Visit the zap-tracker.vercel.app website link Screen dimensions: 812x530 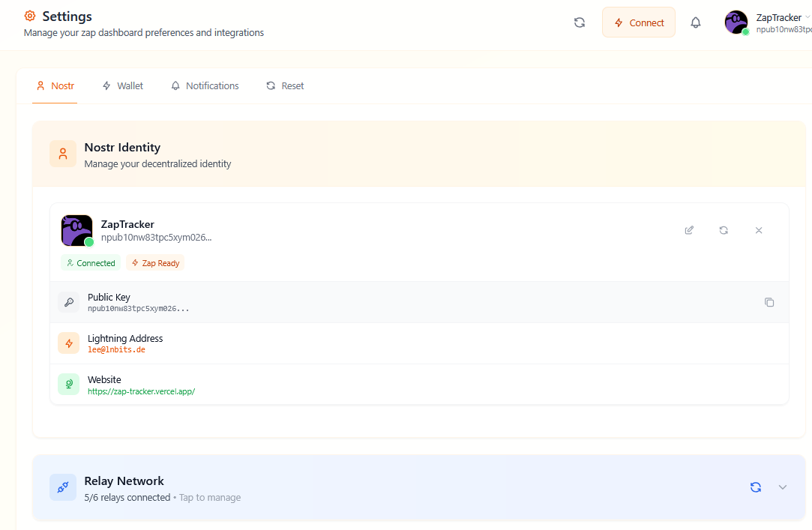[x=141, y=391]
